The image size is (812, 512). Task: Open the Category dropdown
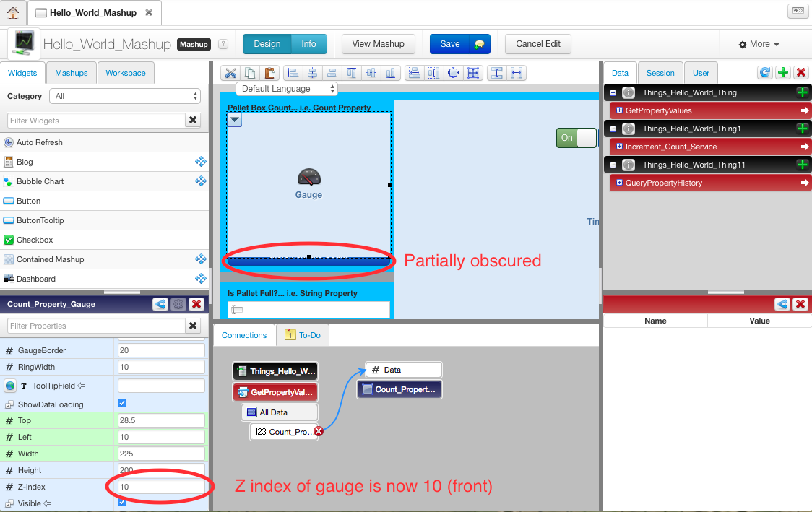coord(125,96)
